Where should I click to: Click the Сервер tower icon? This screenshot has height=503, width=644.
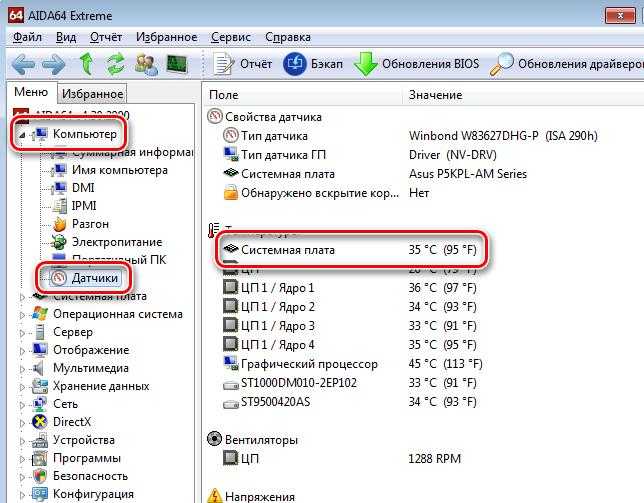coord(40,332)
